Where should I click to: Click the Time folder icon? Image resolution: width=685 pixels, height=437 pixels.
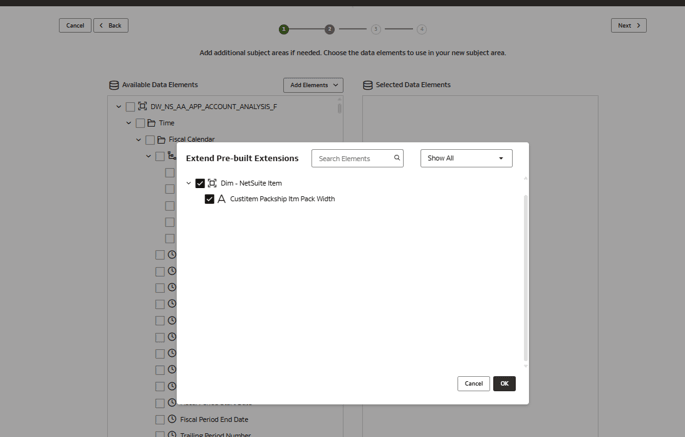pos(152,123)
